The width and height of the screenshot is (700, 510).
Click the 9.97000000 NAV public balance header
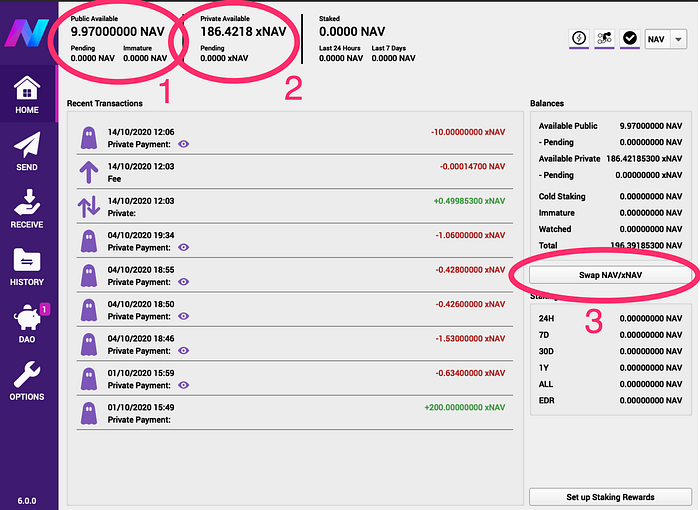pyautogui.click(x=118, y=32)
